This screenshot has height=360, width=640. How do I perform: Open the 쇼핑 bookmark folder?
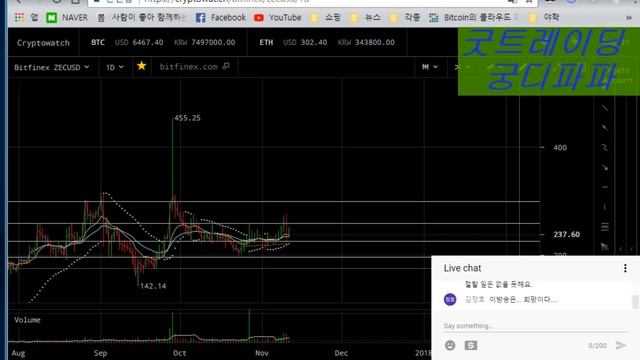326,18
